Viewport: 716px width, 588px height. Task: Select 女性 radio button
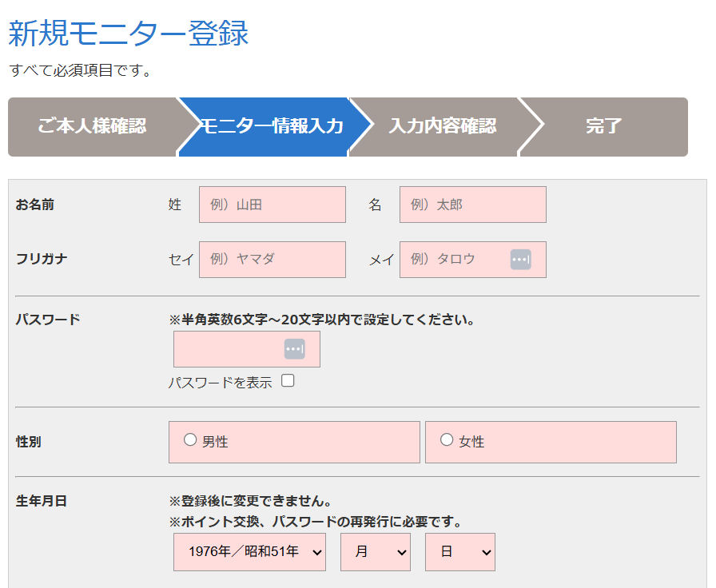tap(447, 439)
